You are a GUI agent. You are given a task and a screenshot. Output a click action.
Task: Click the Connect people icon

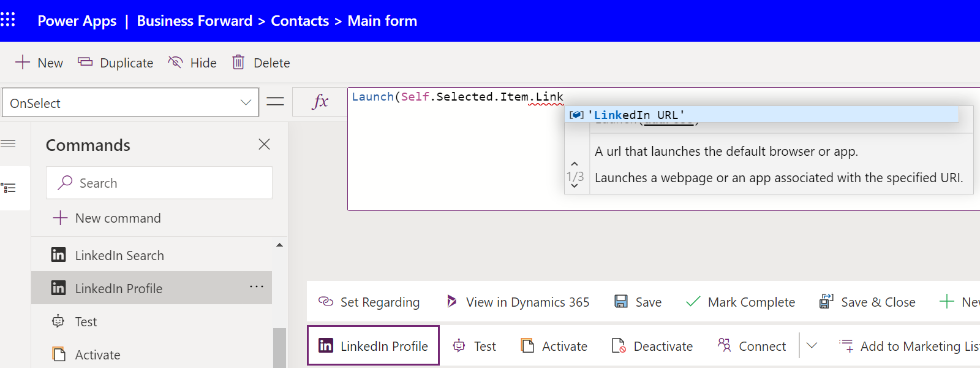(724, 345)
